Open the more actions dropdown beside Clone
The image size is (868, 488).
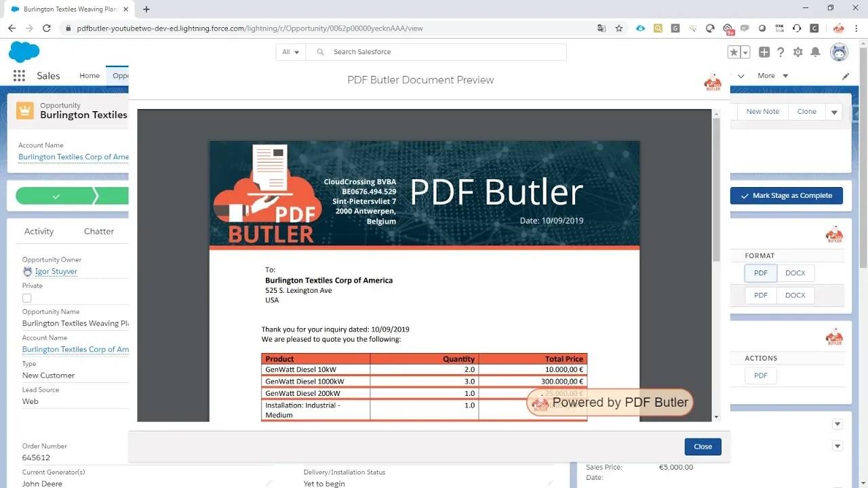[834, 112]
